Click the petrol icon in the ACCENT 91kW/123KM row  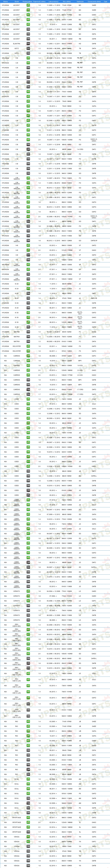coord(28,25)
